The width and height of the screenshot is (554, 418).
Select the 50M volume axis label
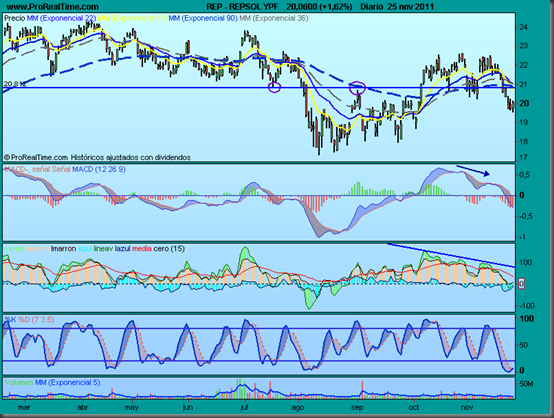click(x=526, y=384)
